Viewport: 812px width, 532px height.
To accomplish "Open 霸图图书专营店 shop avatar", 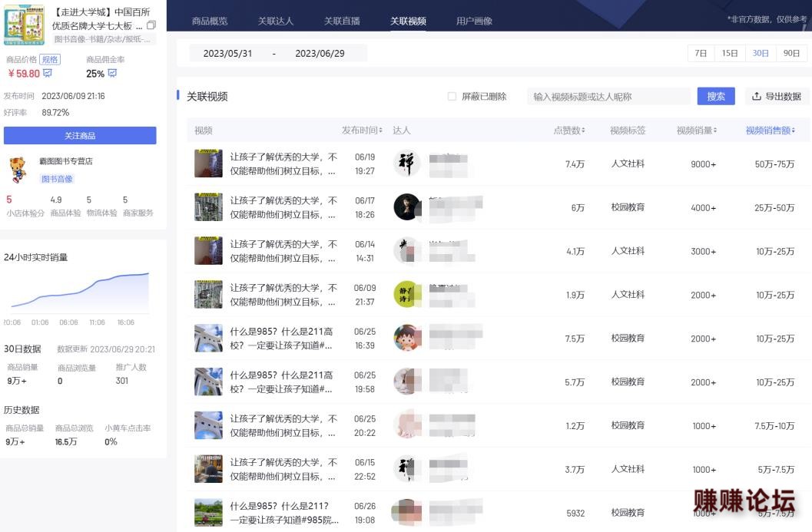I will click(x=18, y=170).
